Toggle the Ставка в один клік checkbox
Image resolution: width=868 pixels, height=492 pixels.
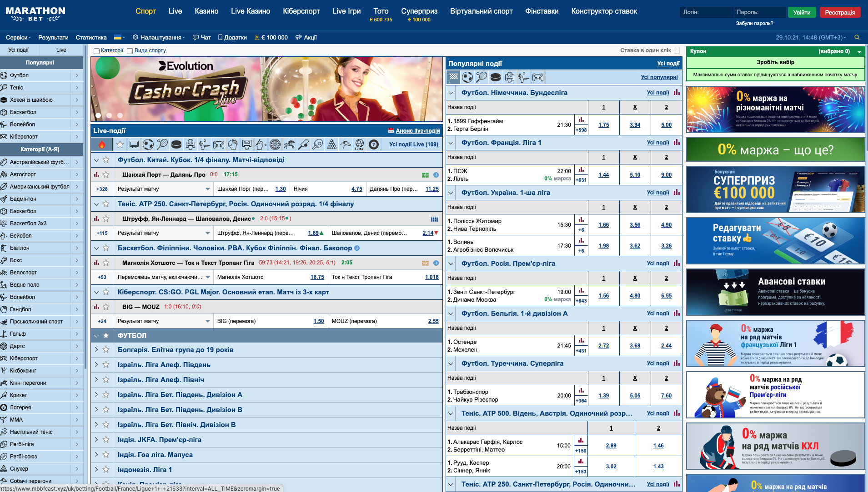(677, 50)
